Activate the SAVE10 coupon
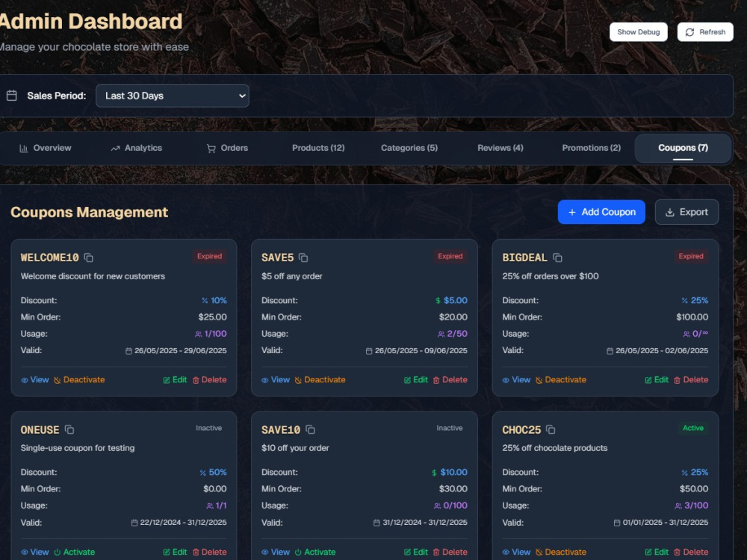This screenshot has height=560, width=747. point(315,552)
